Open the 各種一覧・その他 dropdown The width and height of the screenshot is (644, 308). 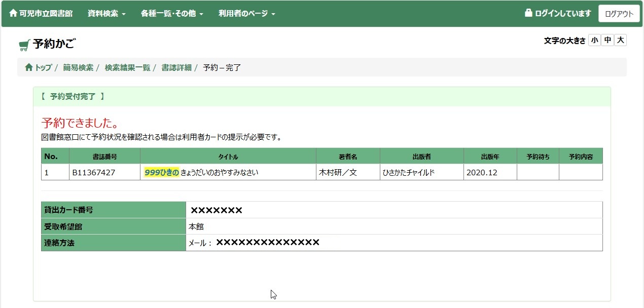point(172,14)
